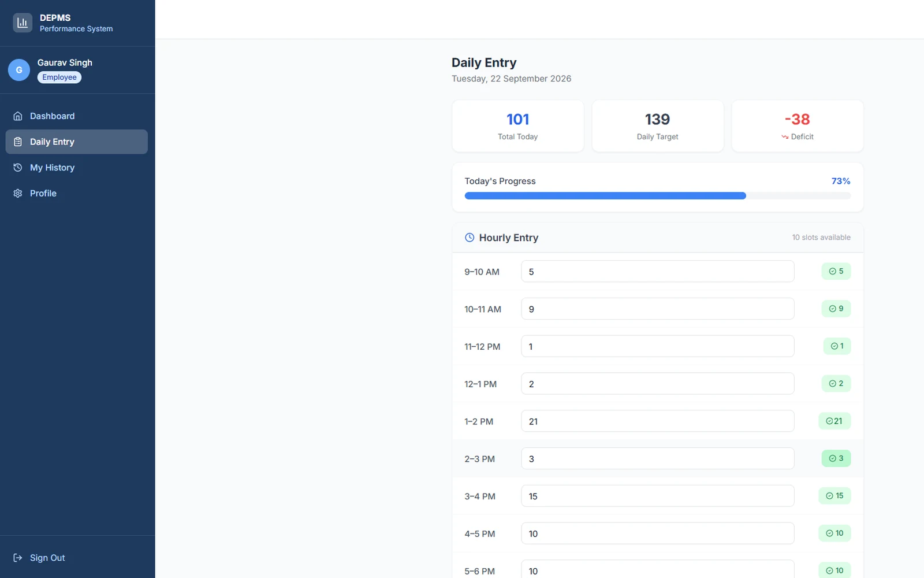Click the saved badge for 9–10 AM
The width and height of the screenshot is (924, 578).
[x=836, y=271]
